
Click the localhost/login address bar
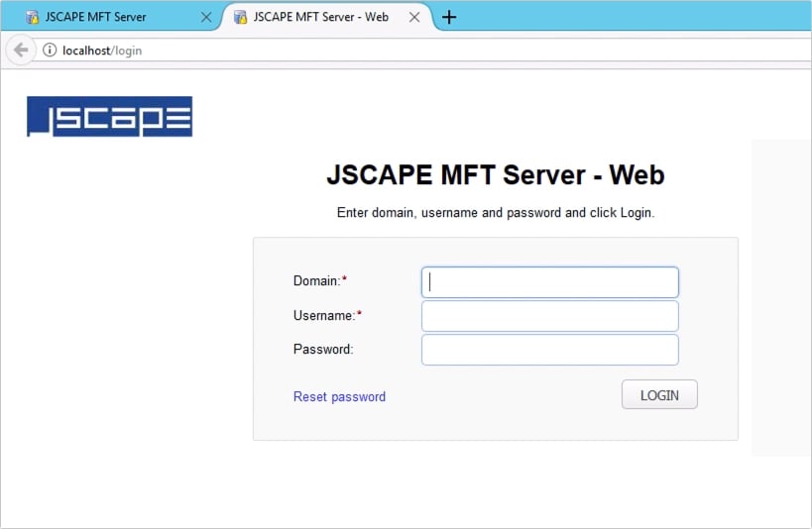tap(424, 51)
